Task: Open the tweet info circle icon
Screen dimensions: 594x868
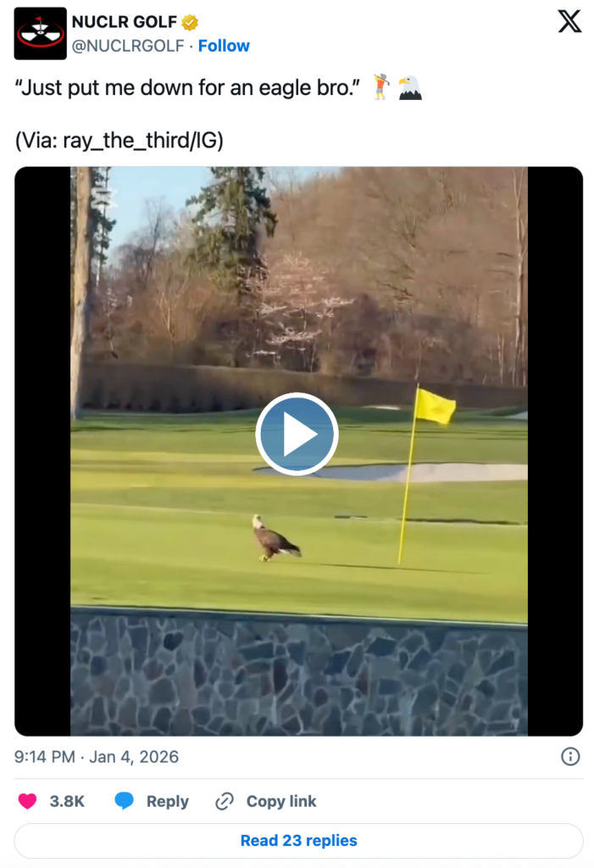Action: [x=570, y=756]
